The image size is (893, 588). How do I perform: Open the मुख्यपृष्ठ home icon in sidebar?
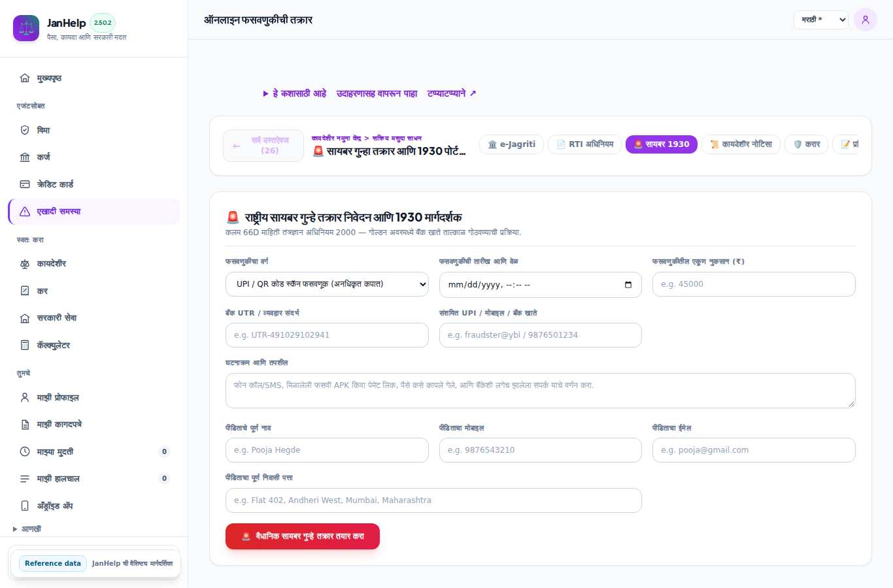click(25, 78)
